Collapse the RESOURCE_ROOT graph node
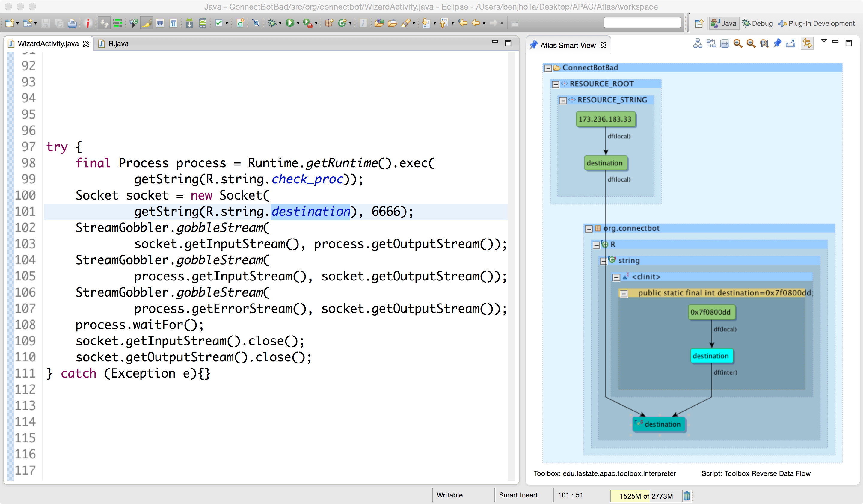Viewport: 863px width, 504px height. coord(556,84)
